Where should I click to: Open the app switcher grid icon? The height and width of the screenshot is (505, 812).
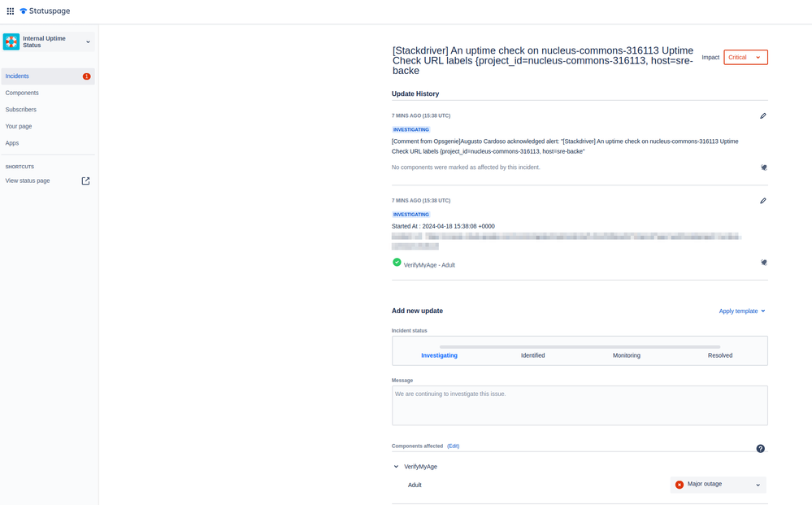[11, 11]
